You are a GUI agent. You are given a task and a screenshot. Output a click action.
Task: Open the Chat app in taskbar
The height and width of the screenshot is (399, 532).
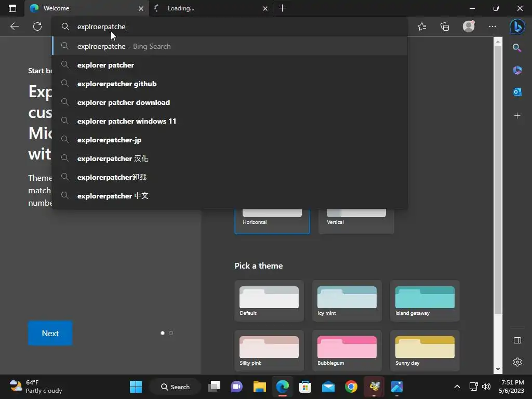[x=236, y=387]
